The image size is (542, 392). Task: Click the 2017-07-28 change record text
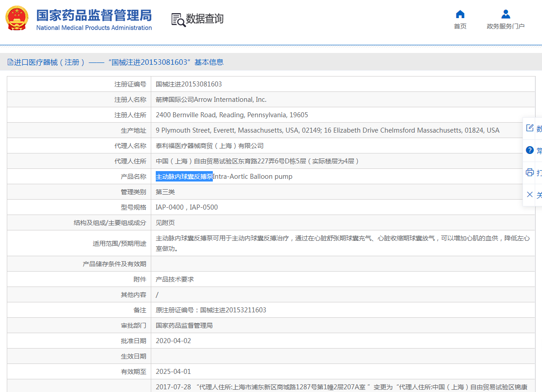[x=341, y=387]
